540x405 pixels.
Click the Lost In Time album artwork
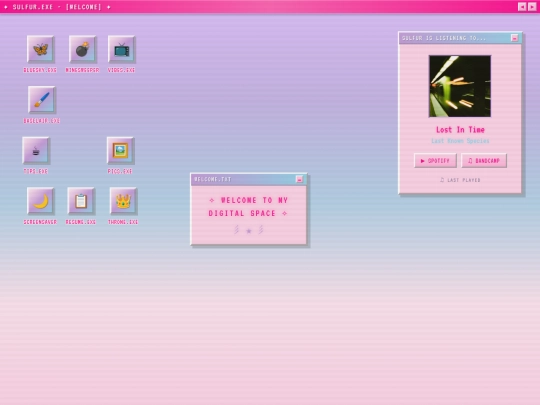tap(460, 86)
